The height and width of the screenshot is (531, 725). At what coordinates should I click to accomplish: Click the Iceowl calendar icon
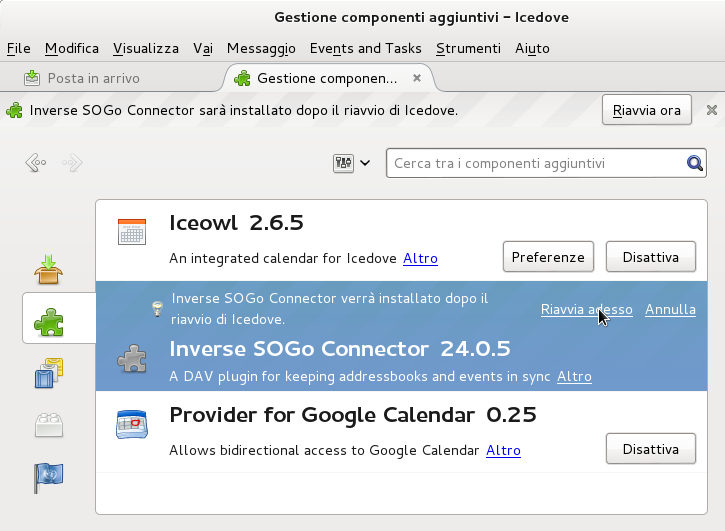[x=132, y=231]
